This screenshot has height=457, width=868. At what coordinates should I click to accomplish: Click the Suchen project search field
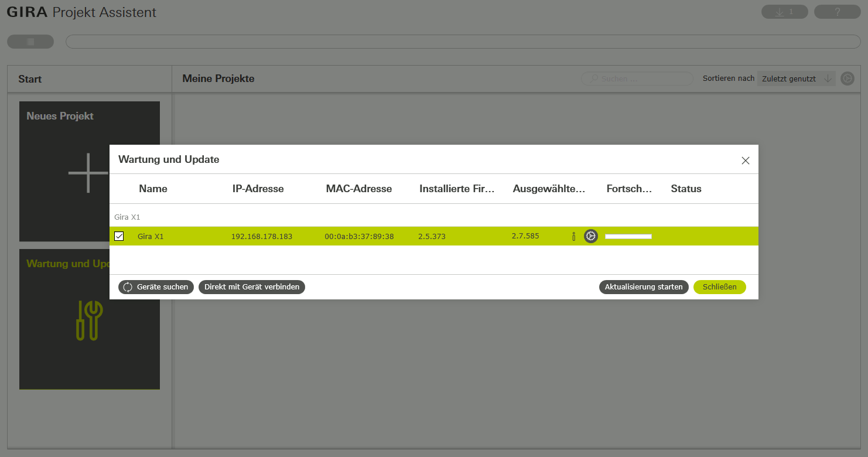click(x=637, y=79)
